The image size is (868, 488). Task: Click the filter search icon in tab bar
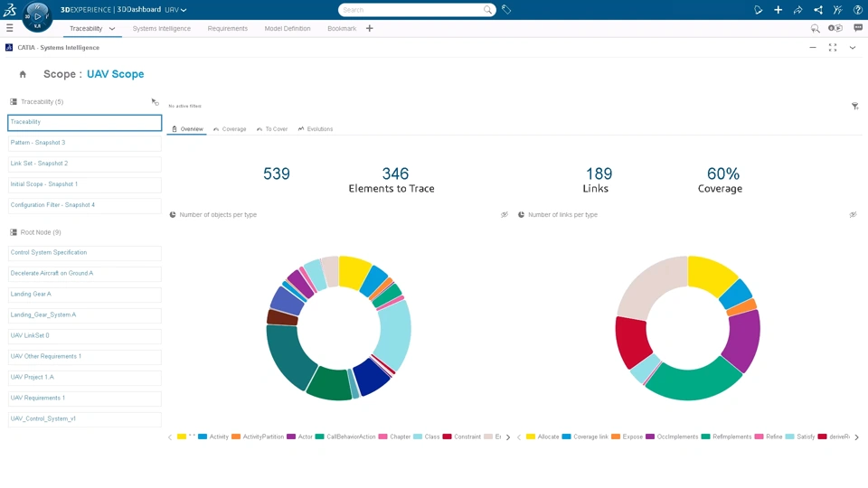click(815, 28)
